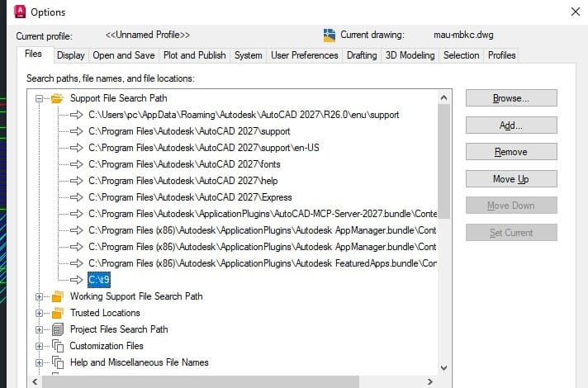Close the Options dialog
This screenshot has width=588, height=388.
click(x=576, y=12)
